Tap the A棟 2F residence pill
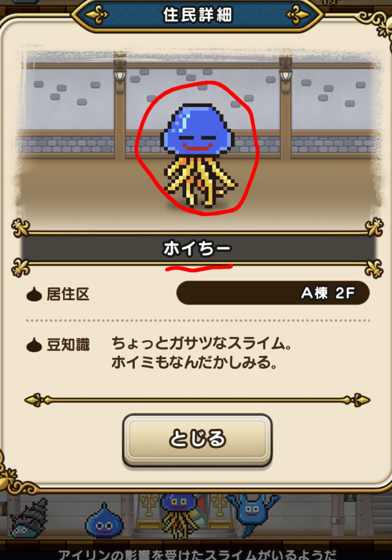Image resolution: width=392 pixels, height=560 pixels. click(273, 293)
